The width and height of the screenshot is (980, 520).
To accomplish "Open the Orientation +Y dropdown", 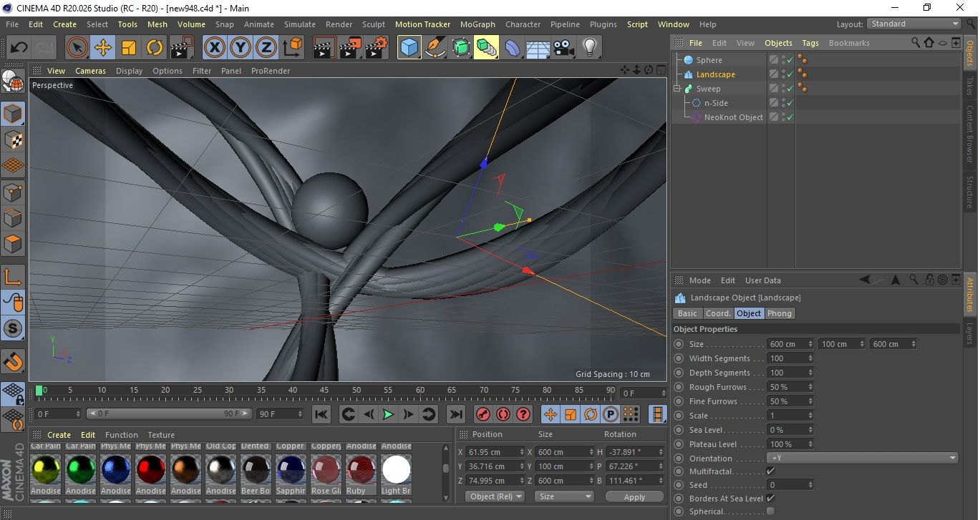I will click(863, 458).
